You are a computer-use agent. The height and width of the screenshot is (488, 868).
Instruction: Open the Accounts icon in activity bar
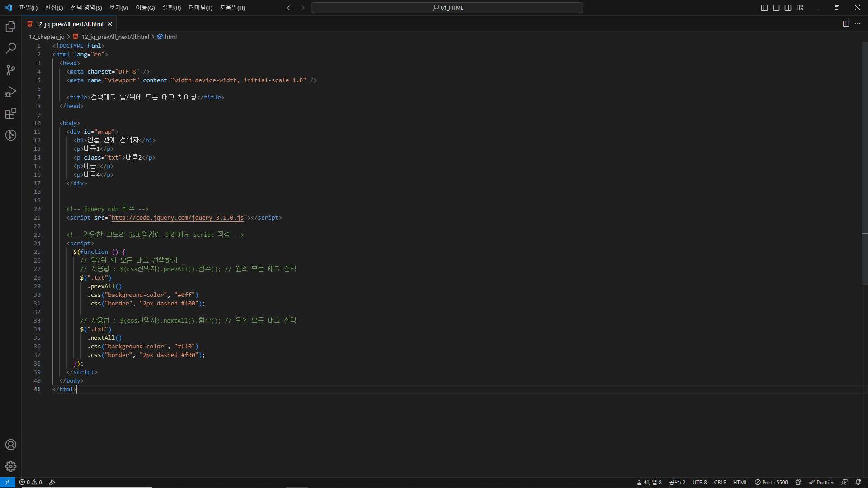(x=11, y=445)
